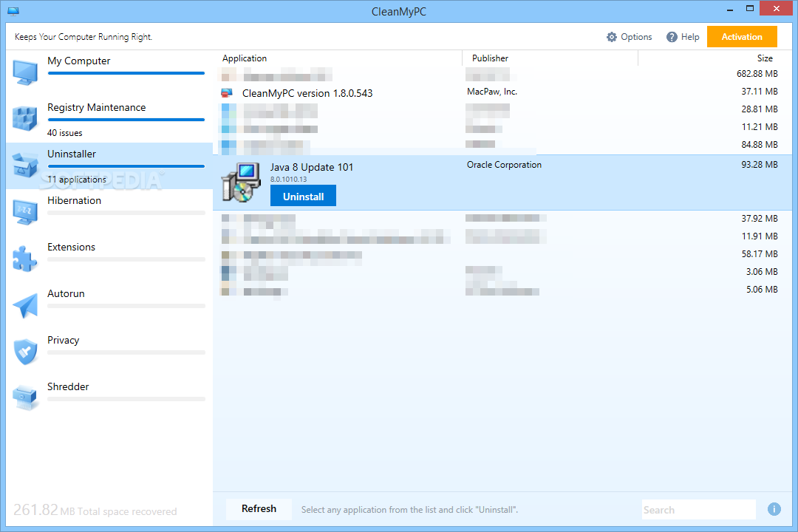Click the orange Activation button
Image resolution: width=798 pixels, height=532 pixels.
(x=742, y=37)
